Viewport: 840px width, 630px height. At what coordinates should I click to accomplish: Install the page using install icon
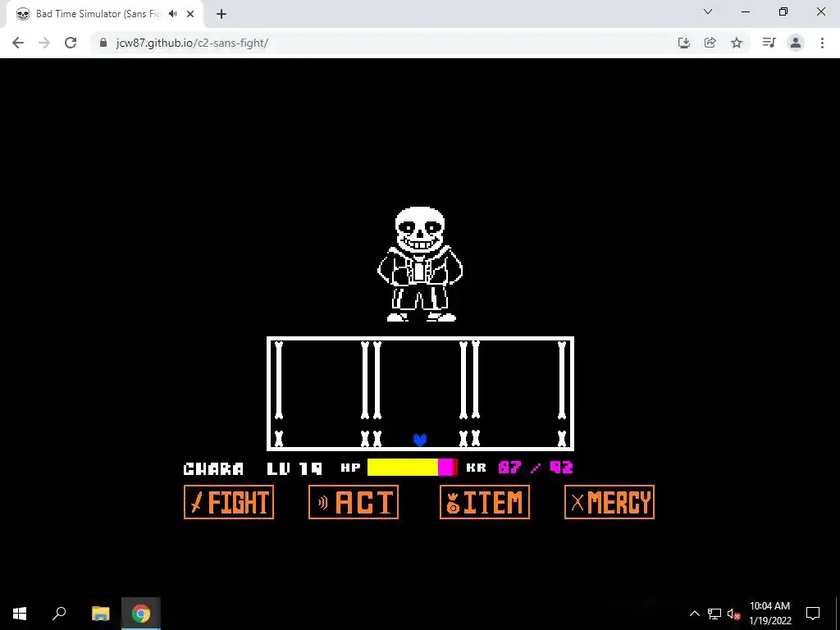pos(683,43)
